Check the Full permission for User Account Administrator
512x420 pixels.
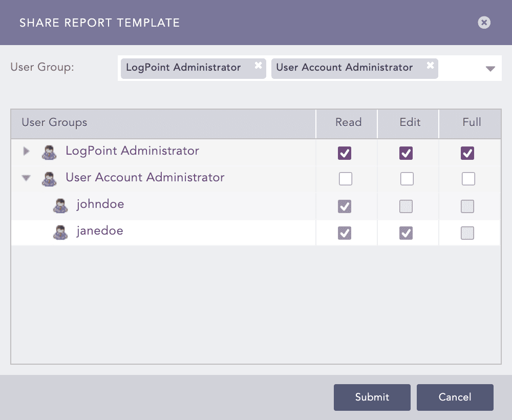(x=468, y=178)
